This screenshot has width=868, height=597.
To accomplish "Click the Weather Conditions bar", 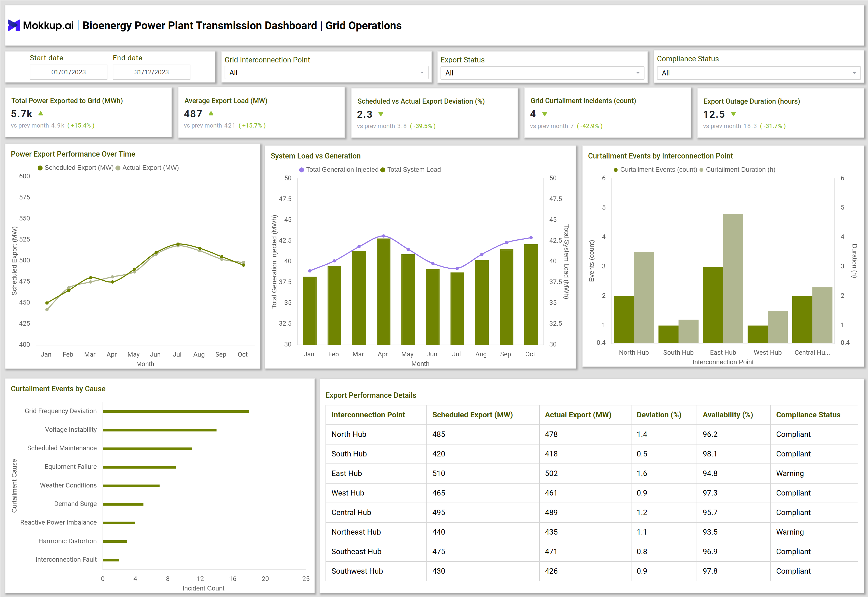I will coord(131,485).
